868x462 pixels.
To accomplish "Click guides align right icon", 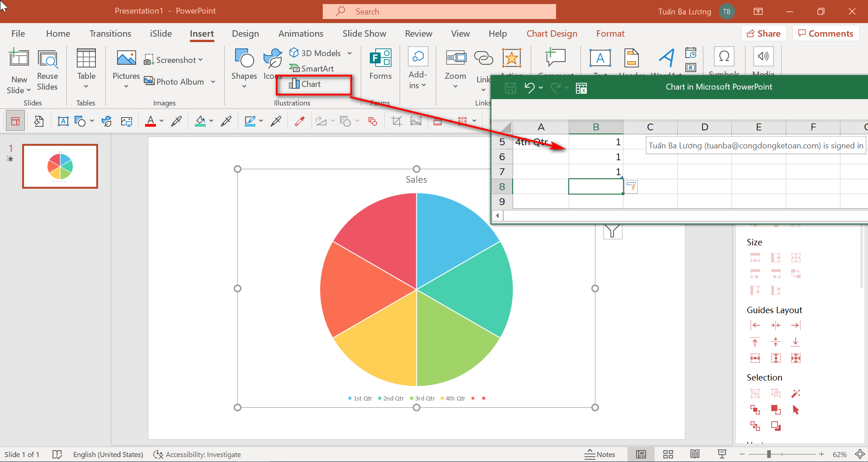I will tap(796, 325).
